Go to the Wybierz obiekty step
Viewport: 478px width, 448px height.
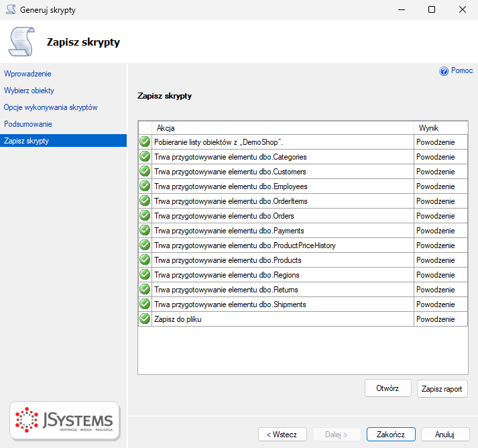pos(29,91)
